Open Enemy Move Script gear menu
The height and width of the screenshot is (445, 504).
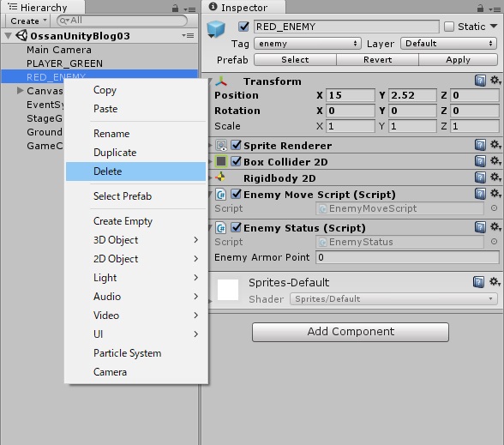[x=495, y=194]
